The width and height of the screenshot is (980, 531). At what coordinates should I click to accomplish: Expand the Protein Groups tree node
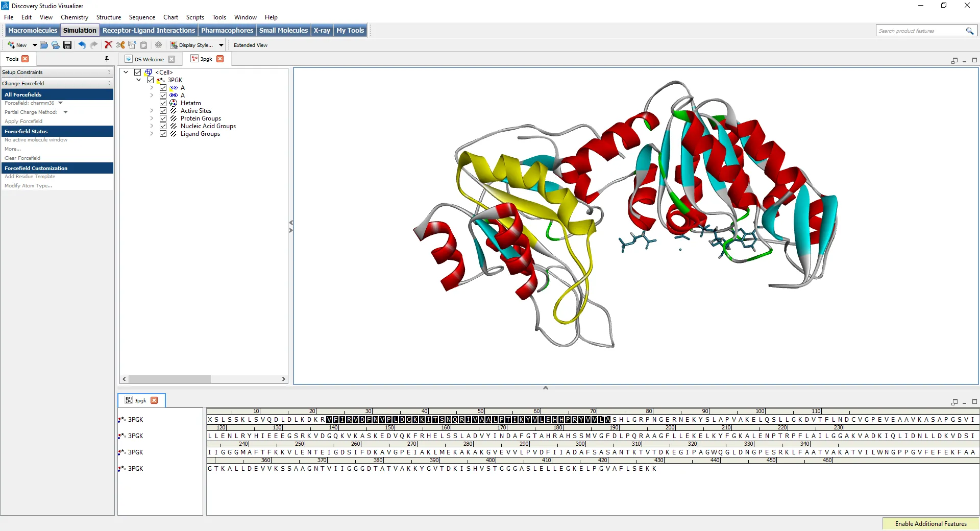(152, 118)
